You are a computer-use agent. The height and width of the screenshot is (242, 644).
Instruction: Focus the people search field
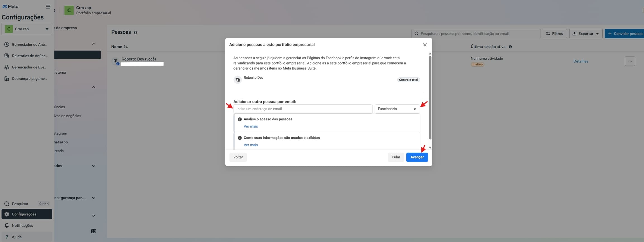(476, 33)
